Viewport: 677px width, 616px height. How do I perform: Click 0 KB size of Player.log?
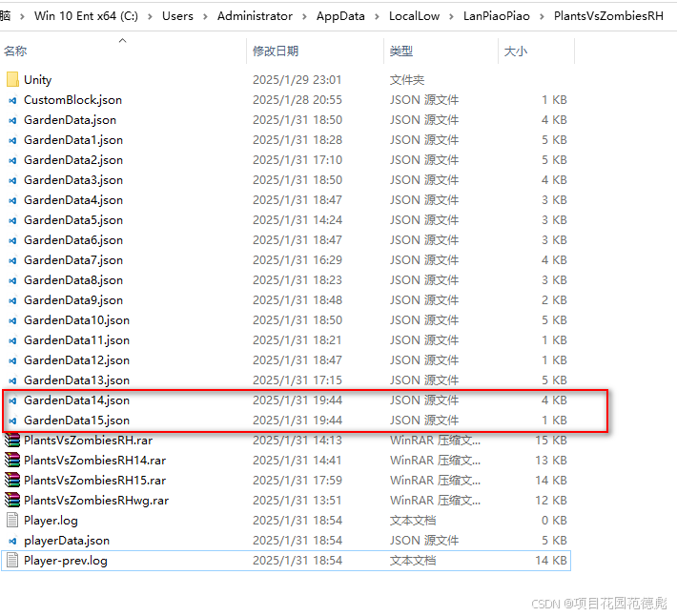pos(554,521)
